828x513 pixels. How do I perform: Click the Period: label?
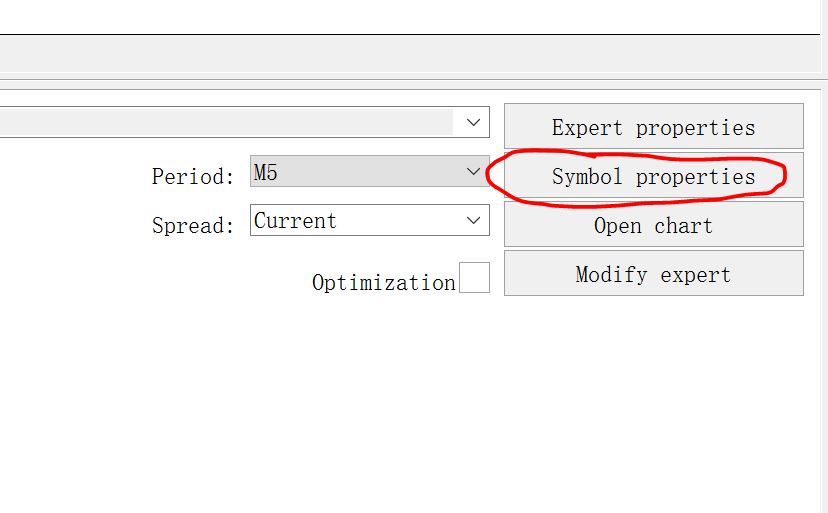pyautogui.click(x=193, y=176)
